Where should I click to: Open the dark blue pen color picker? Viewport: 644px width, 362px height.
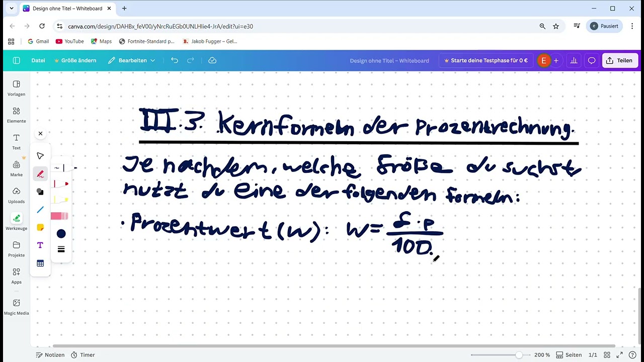(x=61, y=234)
